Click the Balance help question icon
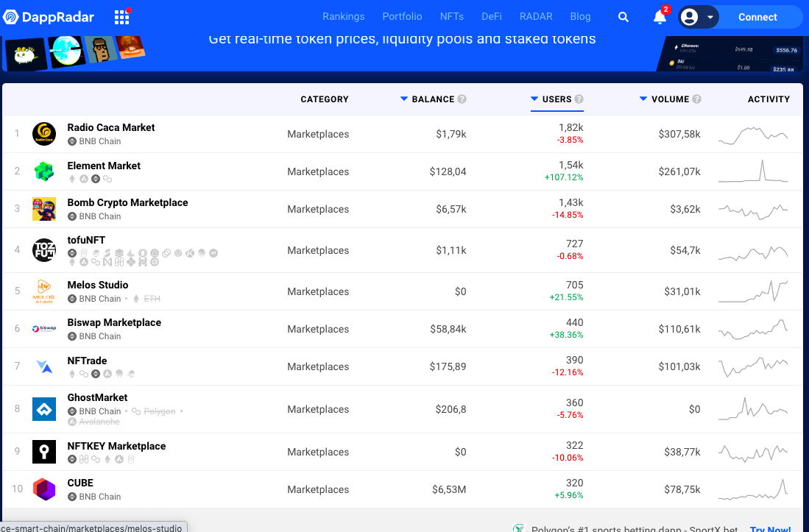Image resolution: width=809 pixels, height=532 pixels. (x=462, y=99)
